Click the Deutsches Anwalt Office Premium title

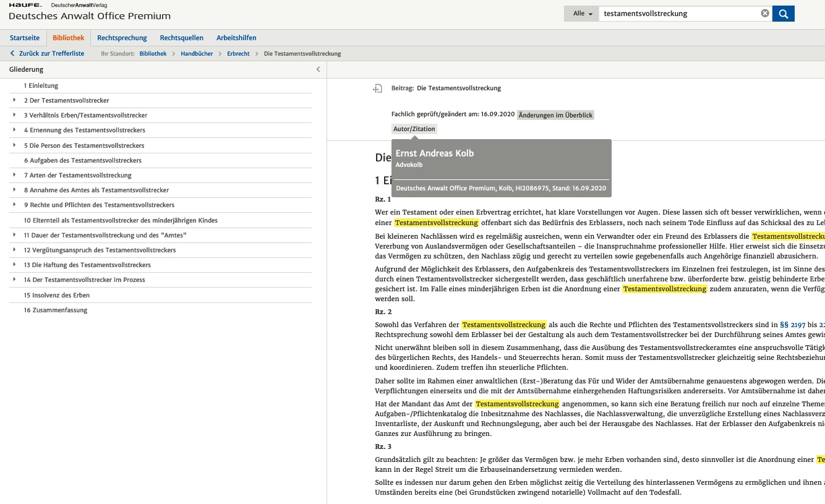click(90, 16)
